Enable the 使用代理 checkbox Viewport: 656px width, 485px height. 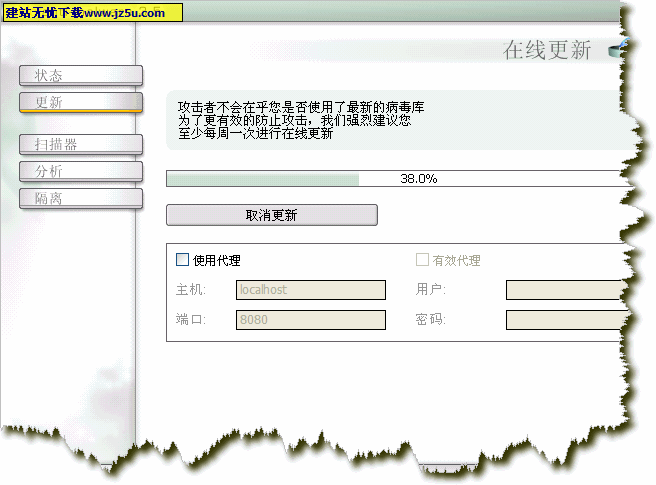tap(182, 260)
